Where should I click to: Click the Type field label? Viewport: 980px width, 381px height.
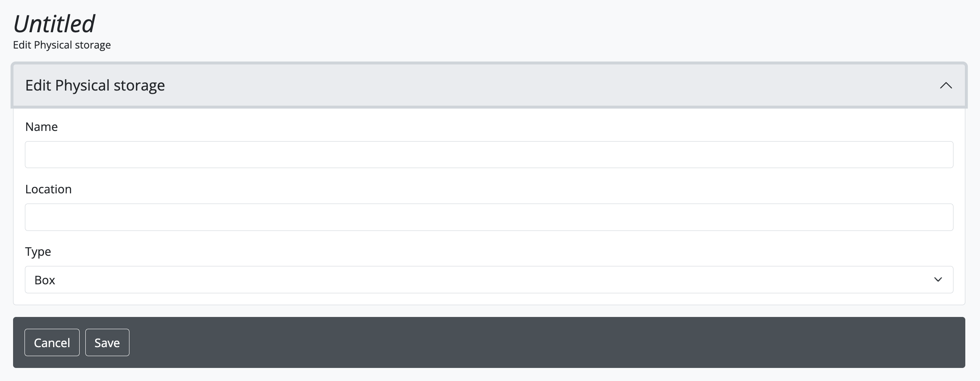[x=38, y=252]
